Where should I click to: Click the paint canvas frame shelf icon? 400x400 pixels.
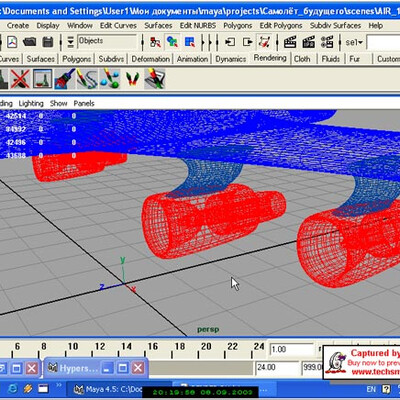click(42, 79)
